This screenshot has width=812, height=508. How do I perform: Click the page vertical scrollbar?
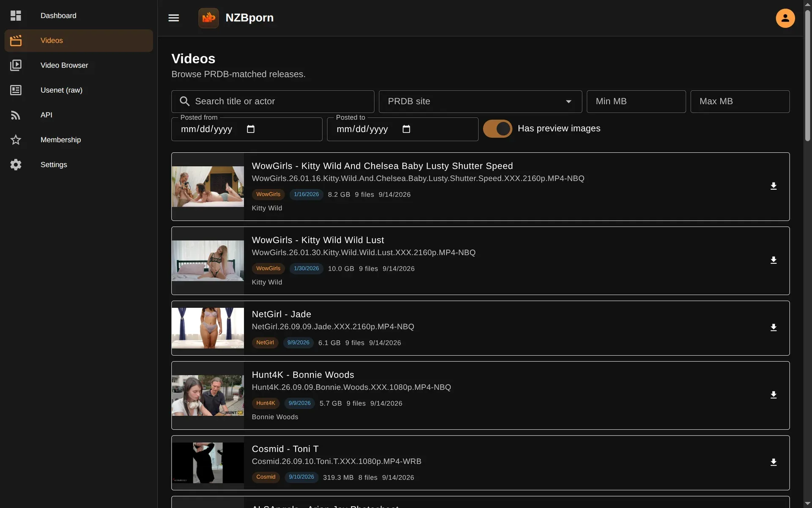point(807,75)
